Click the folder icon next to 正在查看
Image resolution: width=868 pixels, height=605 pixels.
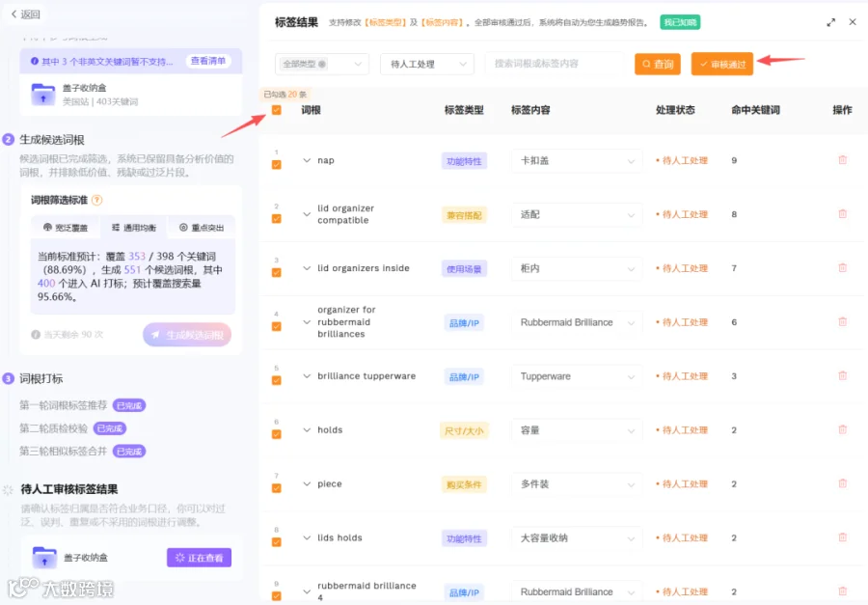[x=44, y=558]
